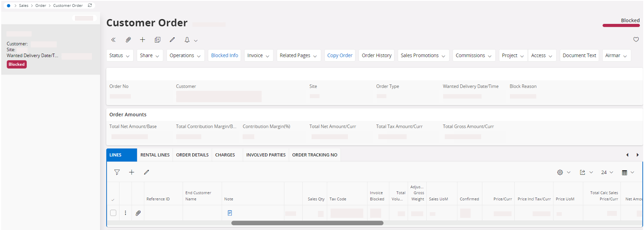The height and width of the screenshot is (230, 644).
Task: Click the pencil edit icon below title
Action: pos(172,40)
